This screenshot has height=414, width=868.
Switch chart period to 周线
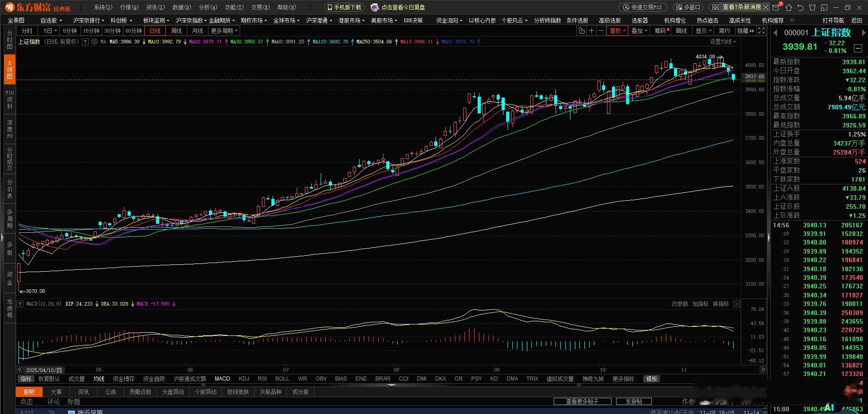point(176,31)
